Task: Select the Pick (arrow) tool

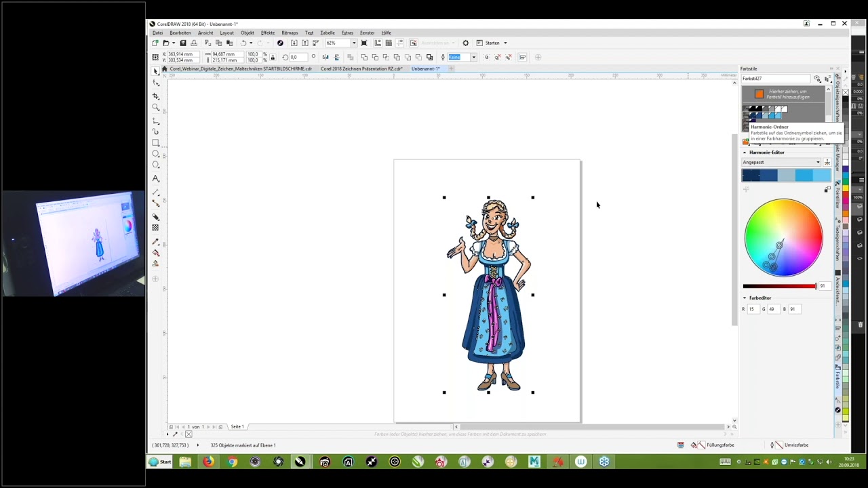Action: click(155, 70)
